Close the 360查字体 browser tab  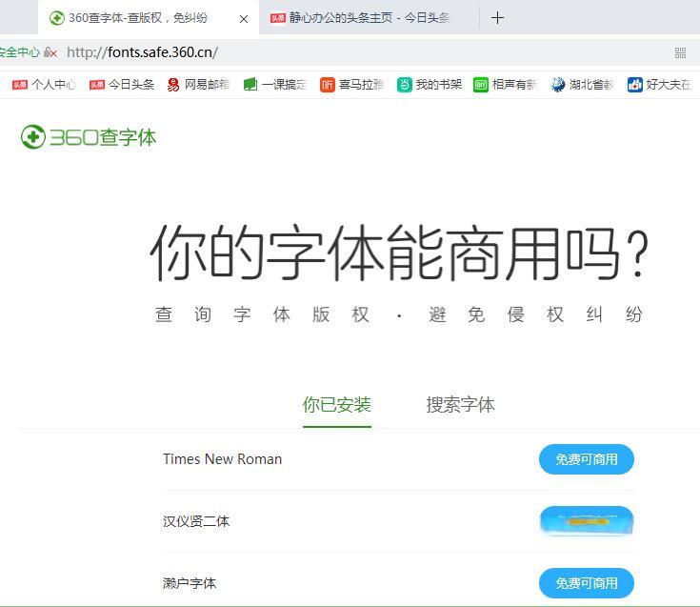point(244,18)
